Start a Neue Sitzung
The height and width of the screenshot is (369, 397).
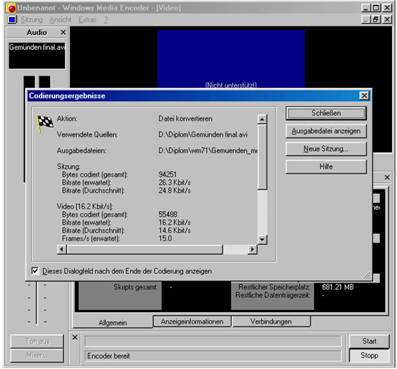326,149
